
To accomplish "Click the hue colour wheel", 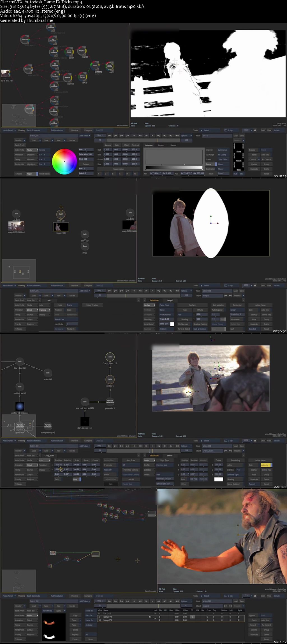I will (x=64, y=161).
